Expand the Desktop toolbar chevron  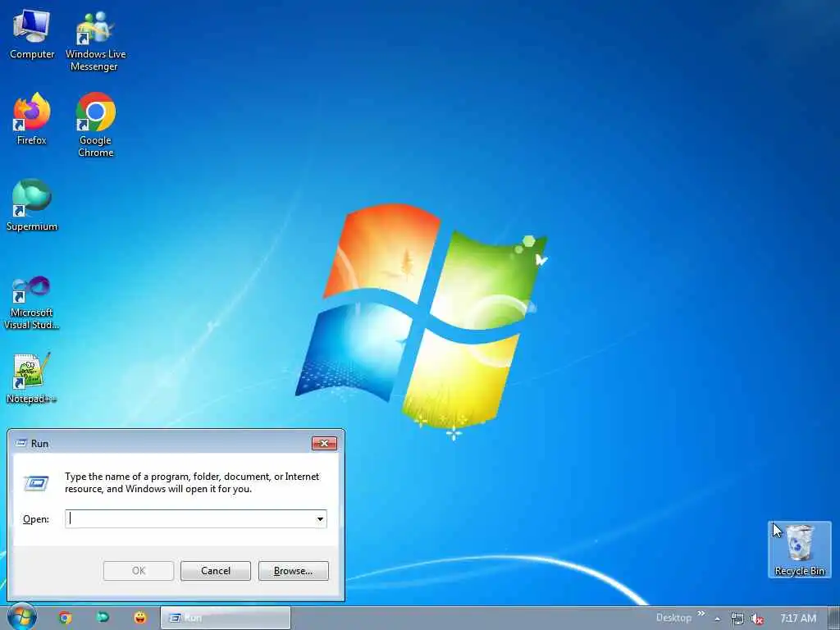pyautogui.click(x=701, y=614)
